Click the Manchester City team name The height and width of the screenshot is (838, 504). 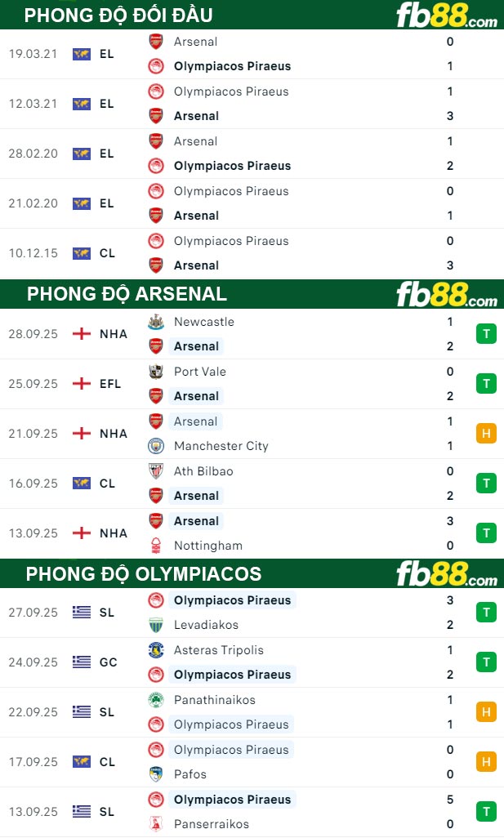pos(221,446)
